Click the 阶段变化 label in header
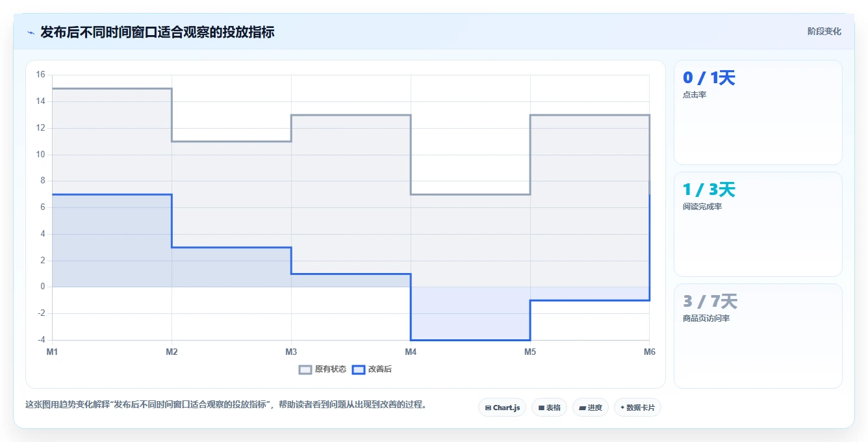This screenshot has height=442, width=868. pos(824,31)
